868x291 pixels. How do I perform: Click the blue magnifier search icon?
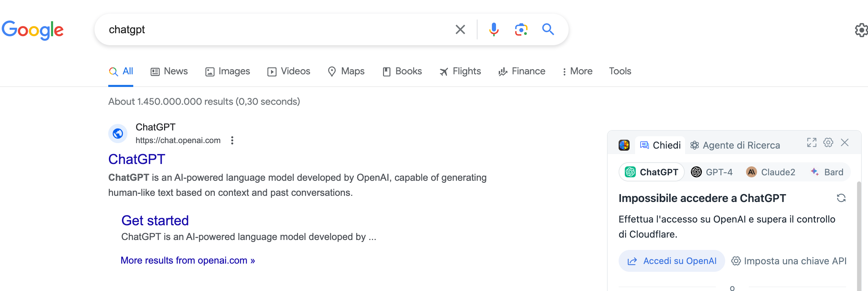pos(548,29)
